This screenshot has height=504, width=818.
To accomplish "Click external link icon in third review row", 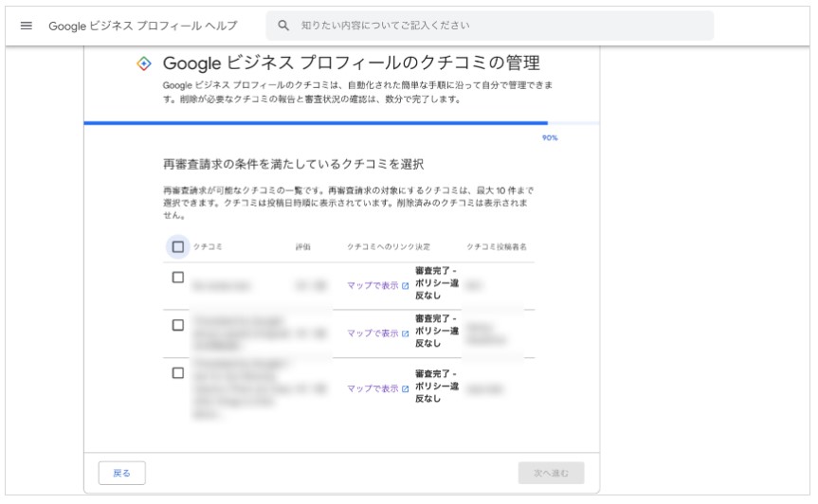I will coord(406,388).
